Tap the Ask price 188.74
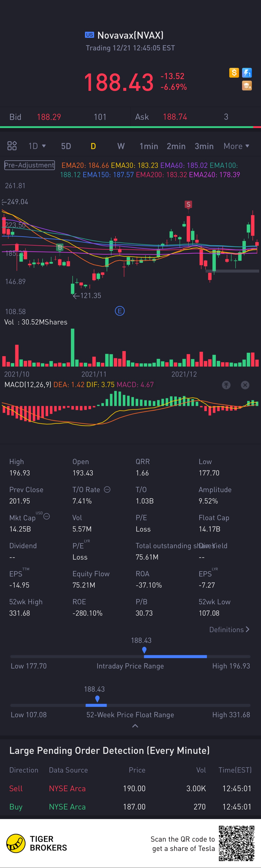The image size is (261, 868). (175, 117)
